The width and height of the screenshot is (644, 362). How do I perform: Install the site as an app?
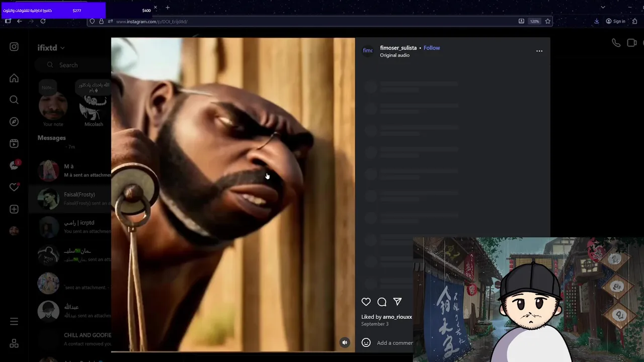pos(521,21)
